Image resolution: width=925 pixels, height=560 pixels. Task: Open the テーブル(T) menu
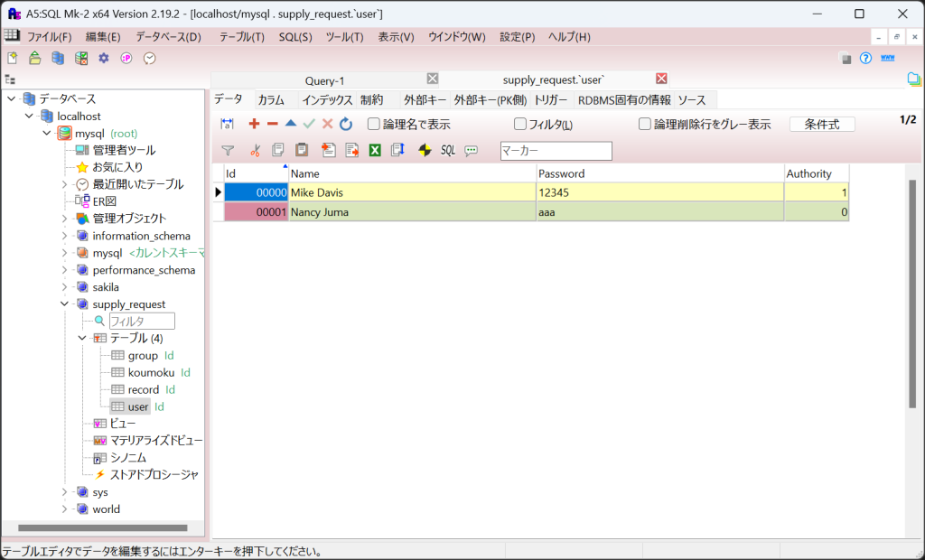coord(241,37)
